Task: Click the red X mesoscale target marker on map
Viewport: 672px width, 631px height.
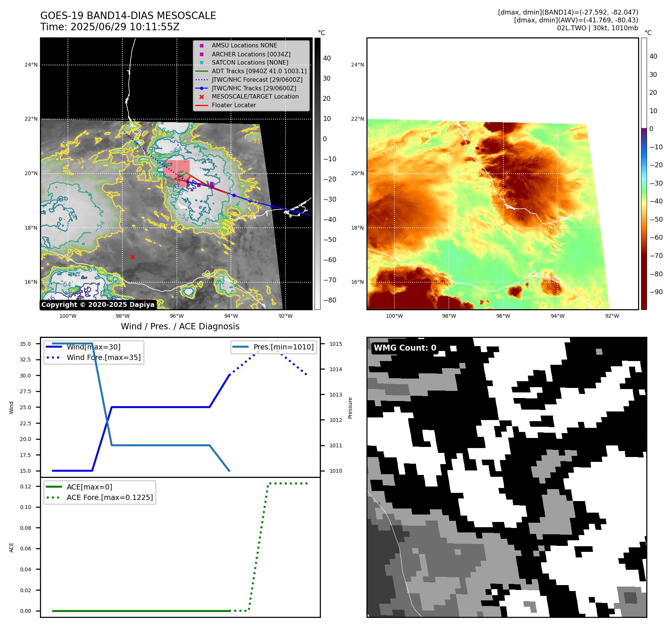Action: pos(132,257)
